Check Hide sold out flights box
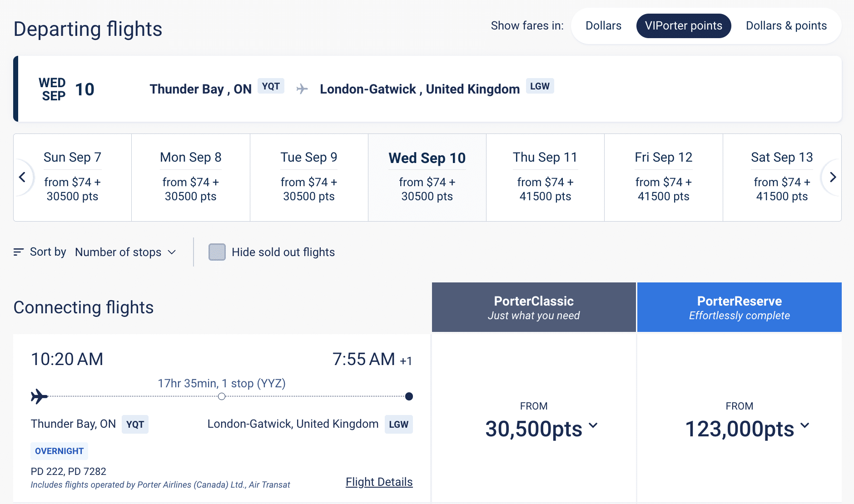Viewport: 854px width, 504px height. coord(217,252)
